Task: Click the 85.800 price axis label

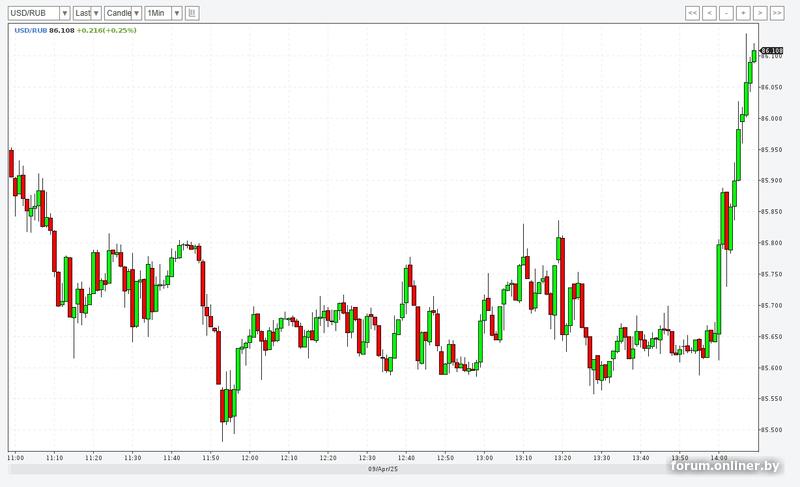Action: pos(771,243)
